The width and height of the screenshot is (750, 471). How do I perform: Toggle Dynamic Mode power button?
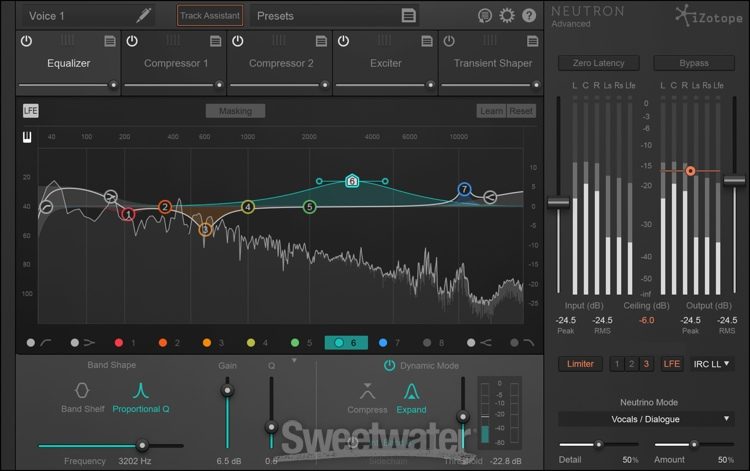[389, 365]
